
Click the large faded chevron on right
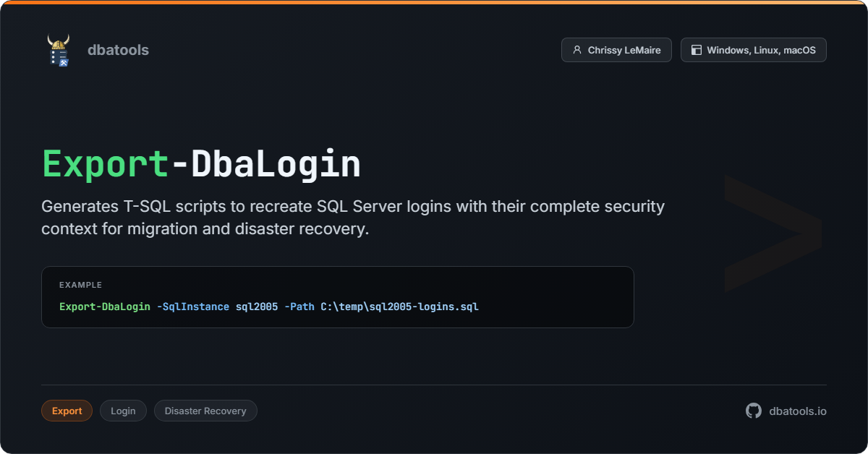772,233
